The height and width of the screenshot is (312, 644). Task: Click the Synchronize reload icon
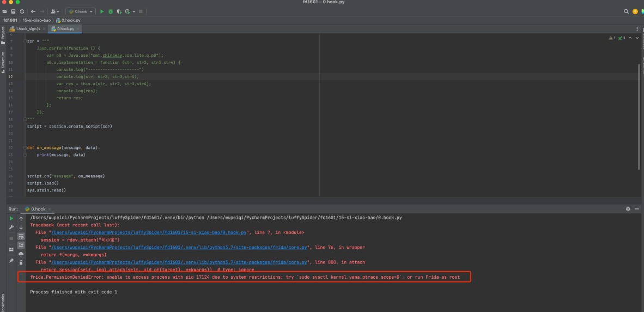pyautogui.click(x=22, y=11)
